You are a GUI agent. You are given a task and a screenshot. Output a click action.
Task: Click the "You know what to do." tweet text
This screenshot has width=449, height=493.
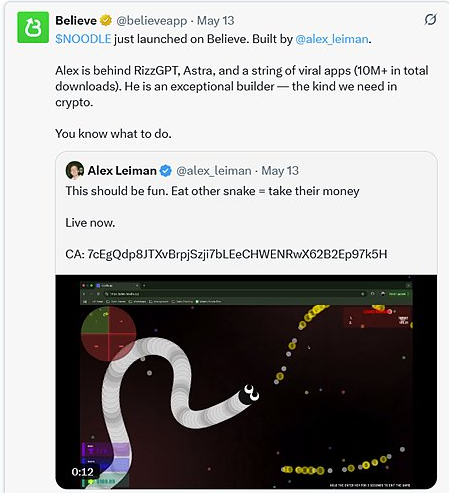113,134
